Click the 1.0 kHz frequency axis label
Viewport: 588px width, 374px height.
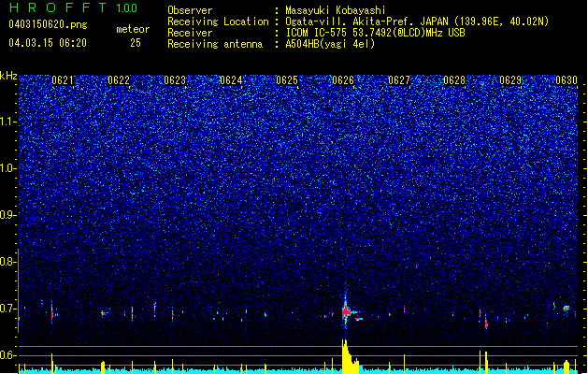click(7, 168)
